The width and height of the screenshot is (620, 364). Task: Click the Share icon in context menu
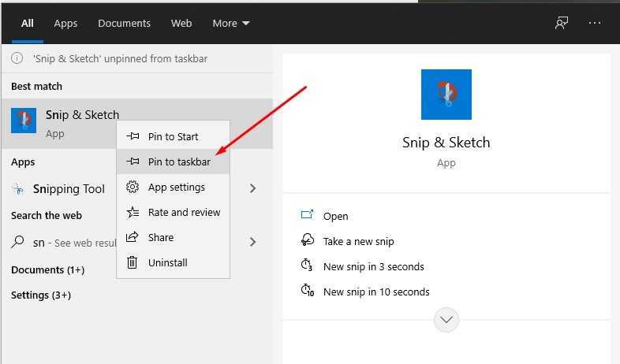click(x=133, y=237)
